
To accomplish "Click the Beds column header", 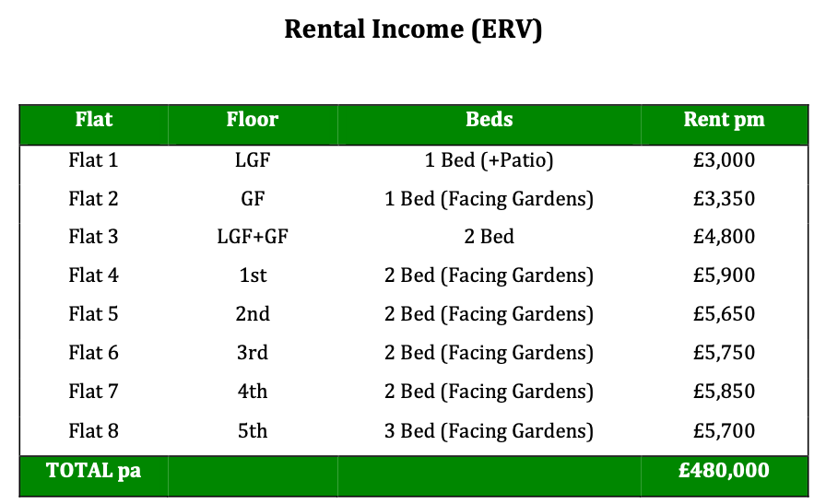I will coord(489,120).
